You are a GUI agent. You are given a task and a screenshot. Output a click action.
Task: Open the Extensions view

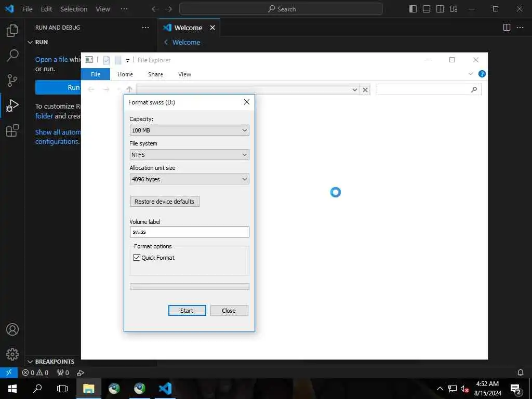pyautogui.click(x=12, y=130)
